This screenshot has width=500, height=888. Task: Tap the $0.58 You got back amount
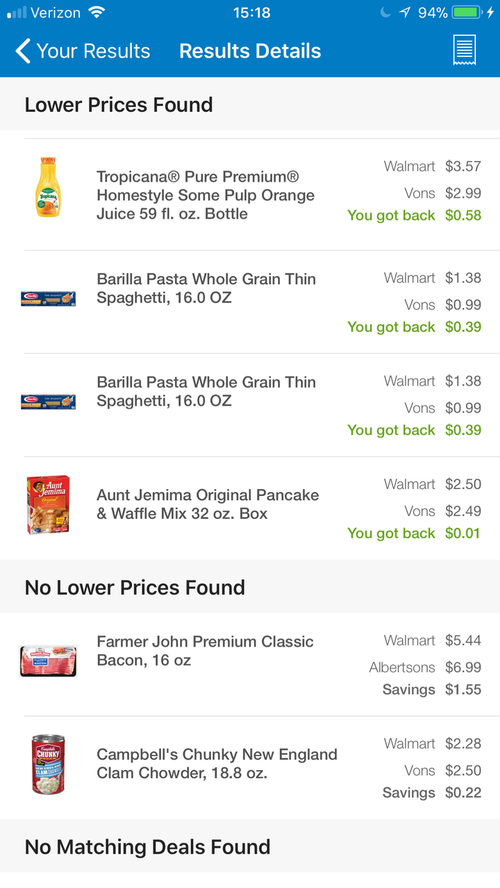(x=463, y=215)
